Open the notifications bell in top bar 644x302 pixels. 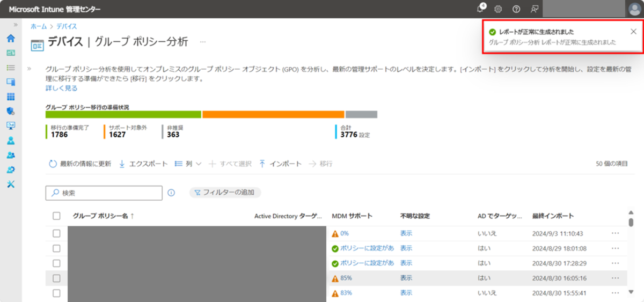pyautogui.click(x=481, y=9)
